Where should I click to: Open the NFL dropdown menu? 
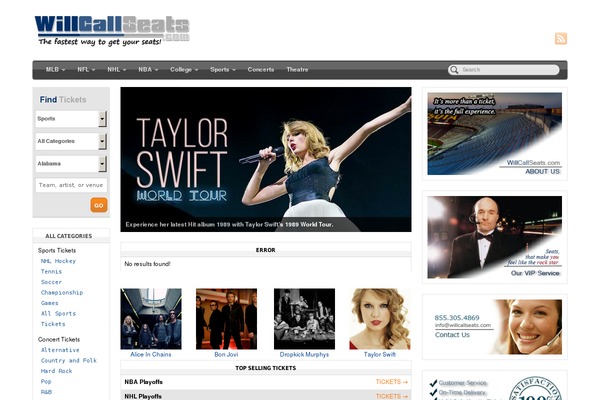pyautogui.click(x=86, y=70)
